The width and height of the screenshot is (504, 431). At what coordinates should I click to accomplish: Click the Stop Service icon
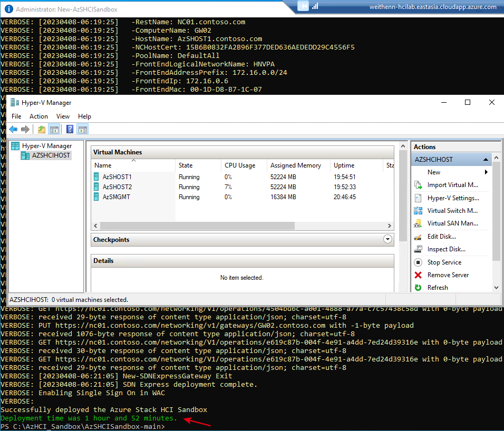418,262
